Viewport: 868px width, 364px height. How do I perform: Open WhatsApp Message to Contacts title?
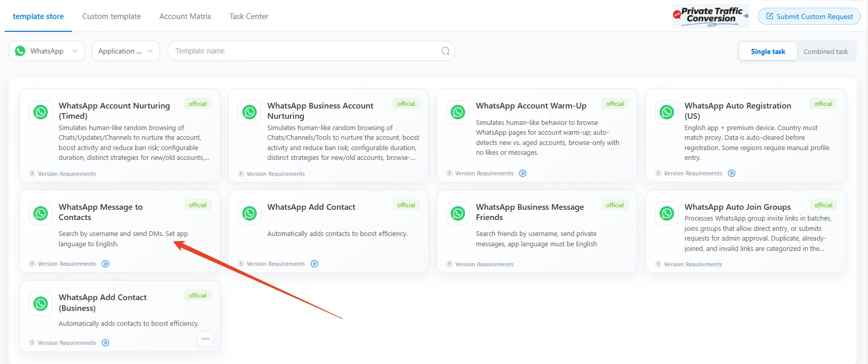[x=101, y=212]
